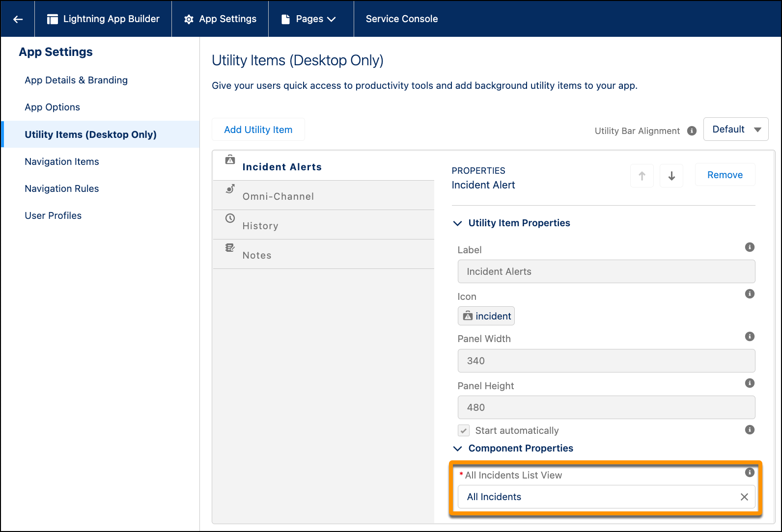Select the Incident Alerts utility item

[324, 166]
